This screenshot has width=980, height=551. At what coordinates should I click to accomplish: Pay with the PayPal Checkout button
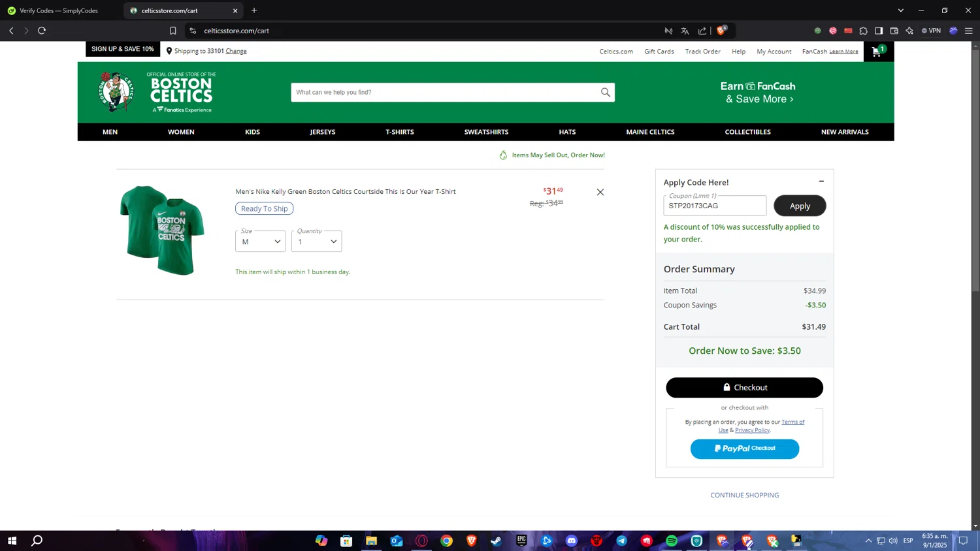[744, 449]
